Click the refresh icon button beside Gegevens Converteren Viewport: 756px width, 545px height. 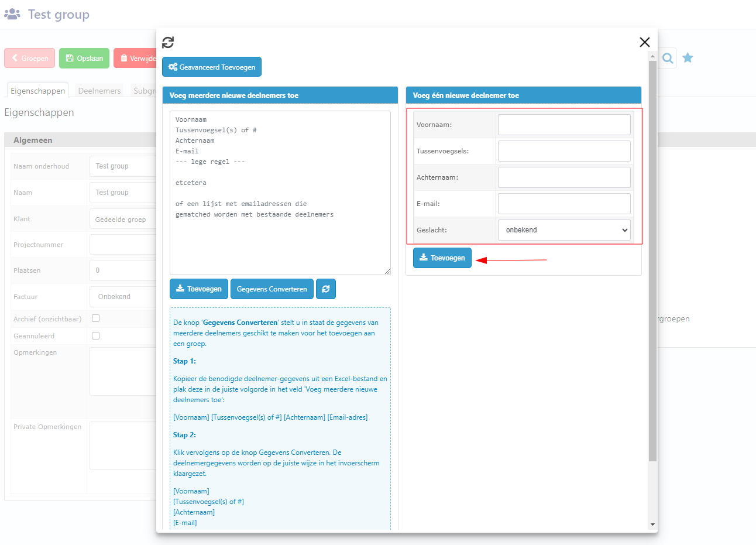[x=326, y=289]
